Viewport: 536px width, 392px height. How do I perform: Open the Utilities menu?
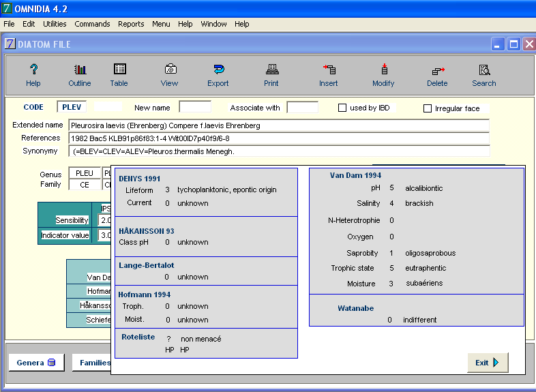point(55,24)
